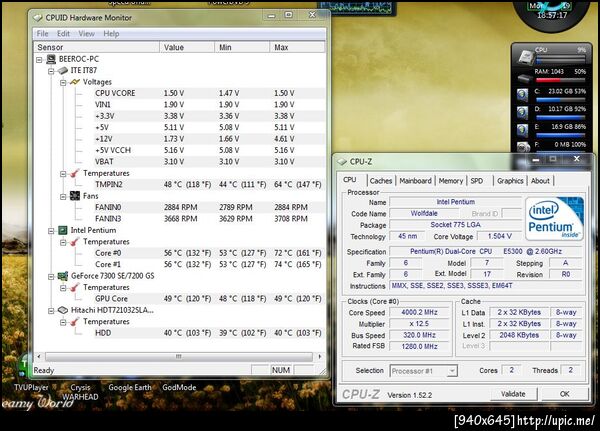Click the right scroll arrow in Hardware Monitor
This screenshot has height=431, width=600.
(320, 357)
